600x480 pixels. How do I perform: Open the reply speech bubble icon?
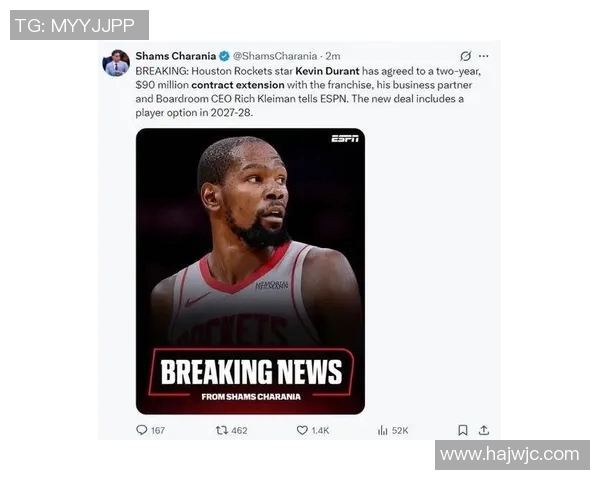[142, 430]
